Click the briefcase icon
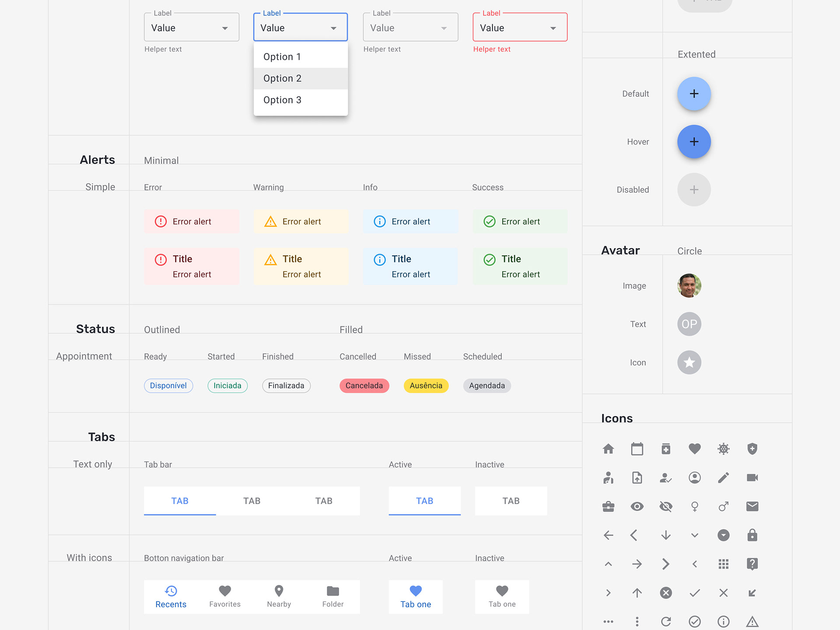This screenshot has width=840, height=630. point(608,507)
